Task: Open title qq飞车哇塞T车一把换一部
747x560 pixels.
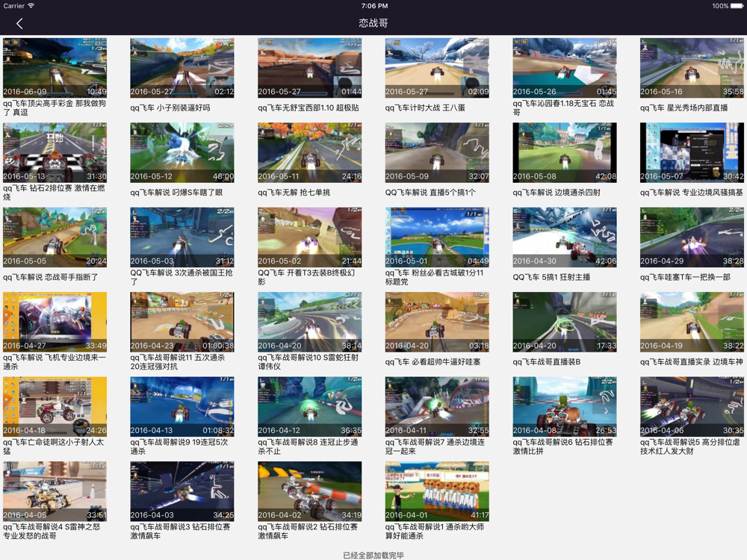Action: [x=685, y=277]
